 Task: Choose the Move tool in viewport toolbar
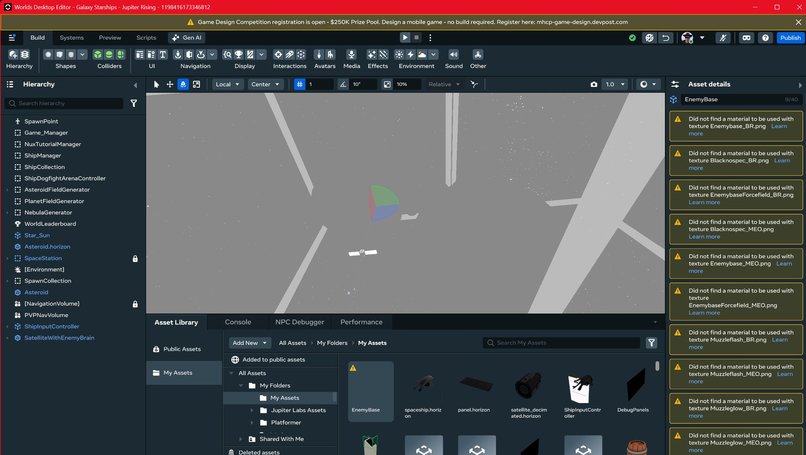(x=170, y=84)
